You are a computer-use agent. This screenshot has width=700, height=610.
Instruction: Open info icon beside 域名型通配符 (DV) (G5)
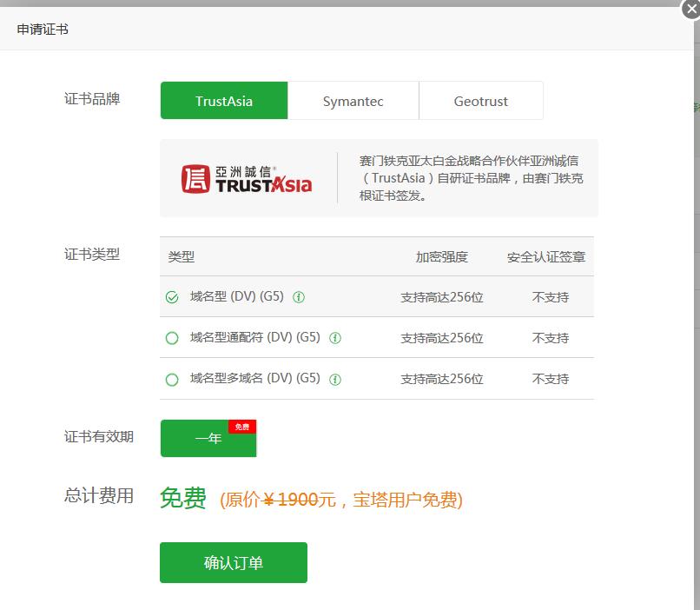click(x=335, y=338)
